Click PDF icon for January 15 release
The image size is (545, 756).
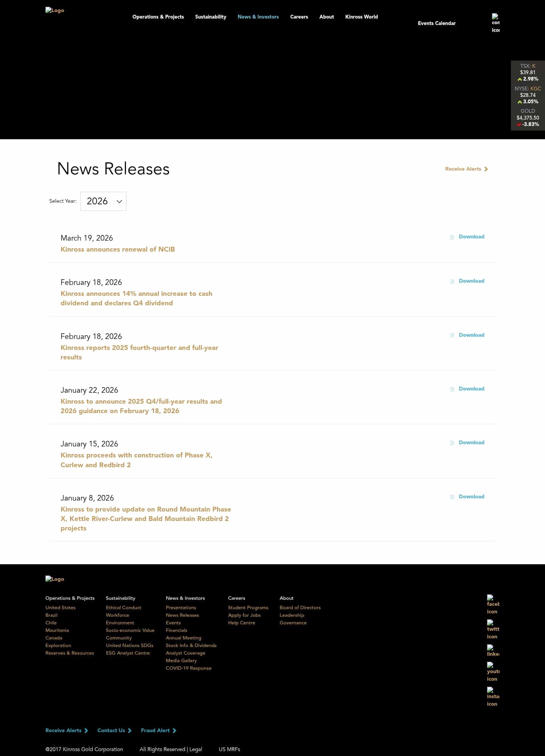[x=452, y=443]
